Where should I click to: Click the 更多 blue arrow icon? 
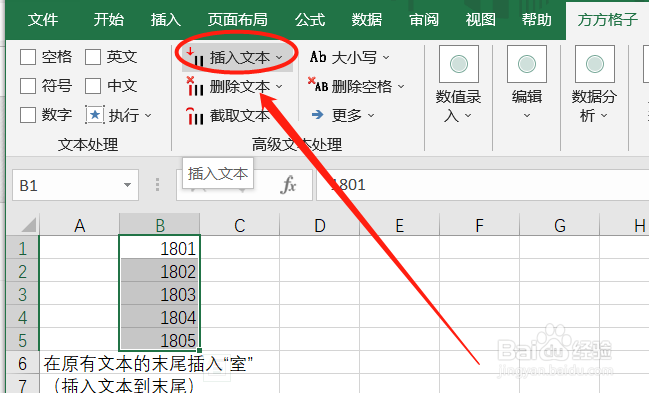click(317, 115)
